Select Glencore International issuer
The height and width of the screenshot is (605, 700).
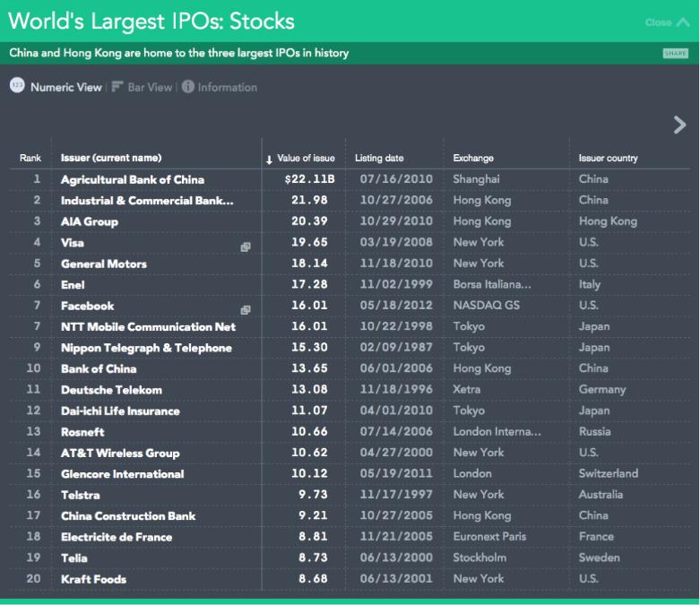[x=122, y=474]
